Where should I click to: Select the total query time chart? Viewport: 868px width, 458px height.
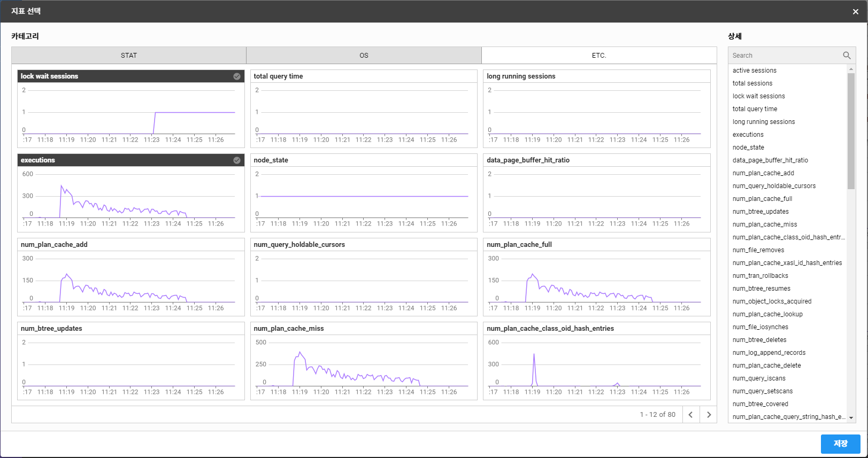tap(364, 109)
